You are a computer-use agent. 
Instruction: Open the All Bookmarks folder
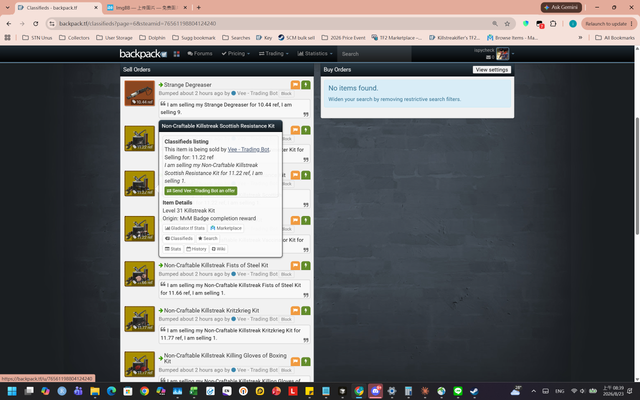[615, 38]
